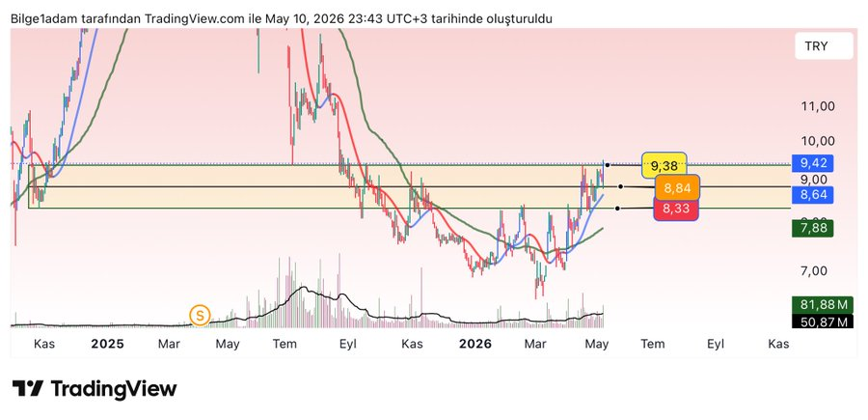Click the Mar label right after 2026

pyautogui.click(x=535, y=344)
